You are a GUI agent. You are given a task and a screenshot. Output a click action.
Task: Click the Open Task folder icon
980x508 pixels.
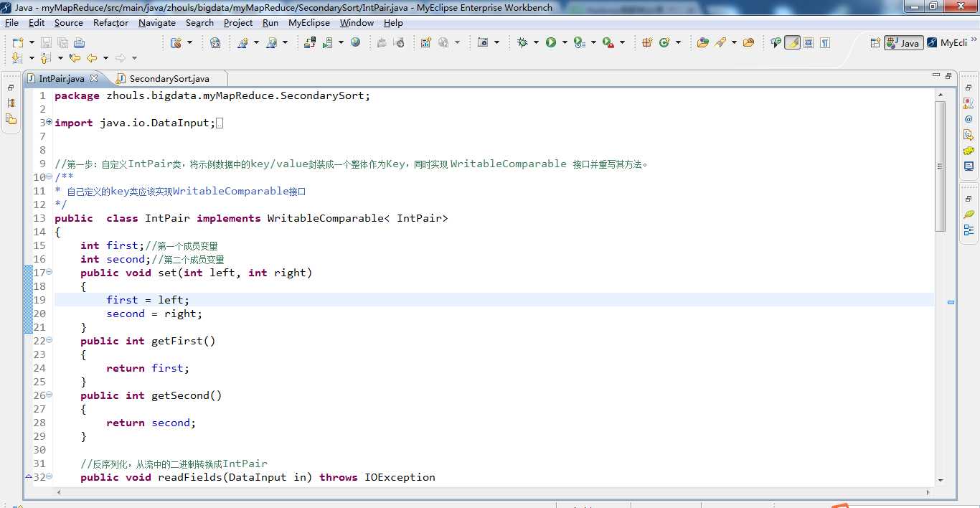point(748,42)
